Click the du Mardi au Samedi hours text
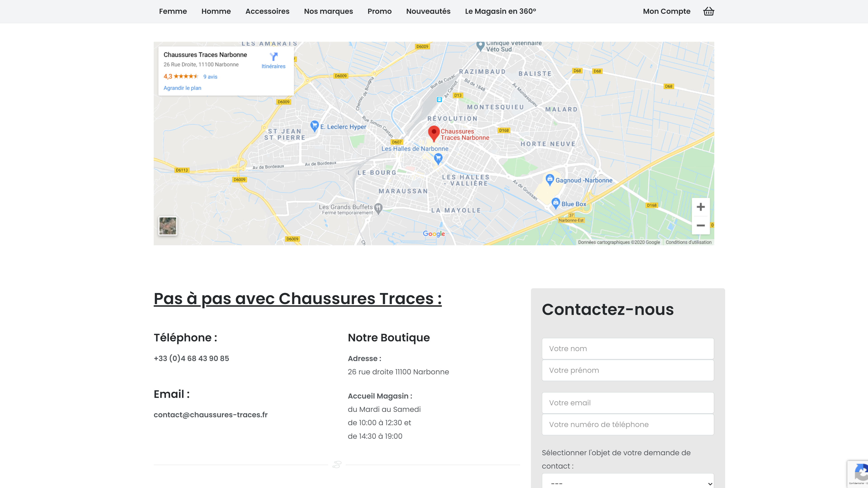This screenshot has width=868, height=488. tap(384, 409)
